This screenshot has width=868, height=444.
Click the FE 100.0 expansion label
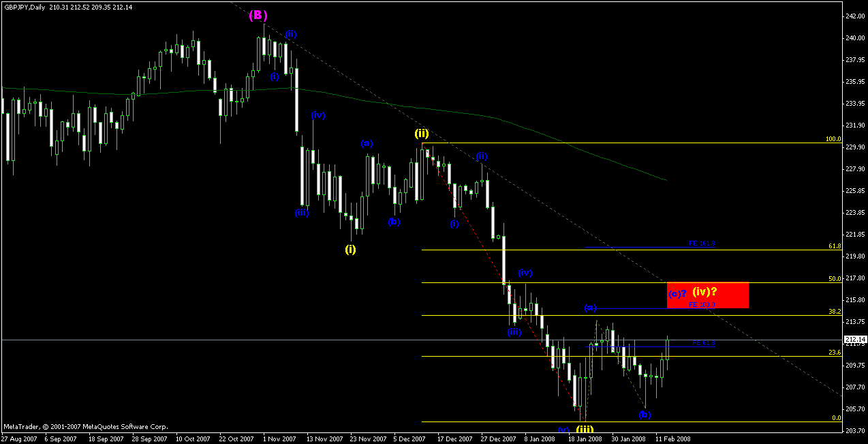point(702,305)
